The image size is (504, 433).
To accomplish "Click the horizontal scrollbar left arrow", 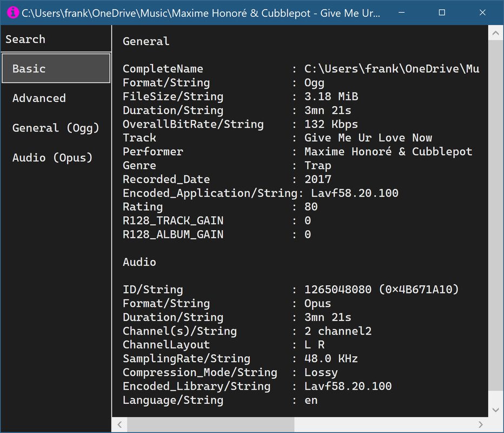I will [x=120, y=425].
